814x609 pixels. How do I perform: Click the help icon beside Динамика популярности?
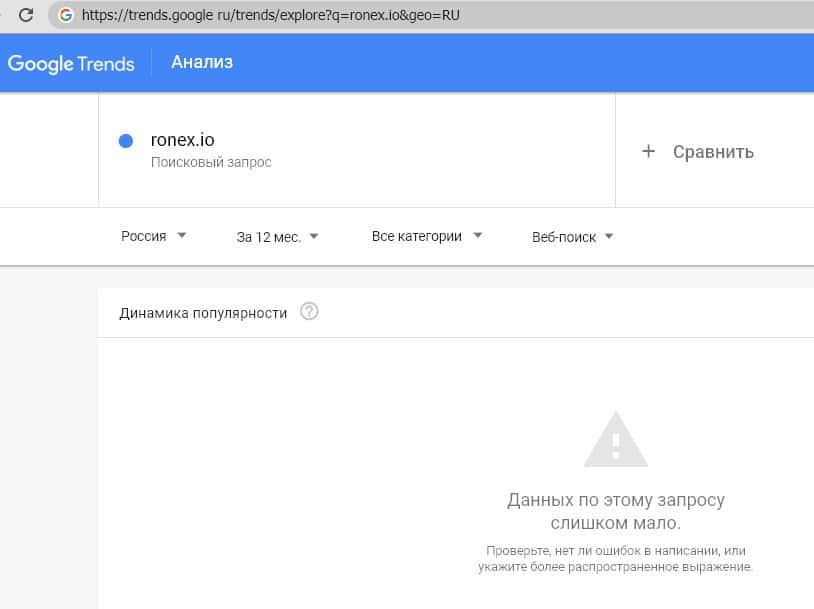pos(309,312)
